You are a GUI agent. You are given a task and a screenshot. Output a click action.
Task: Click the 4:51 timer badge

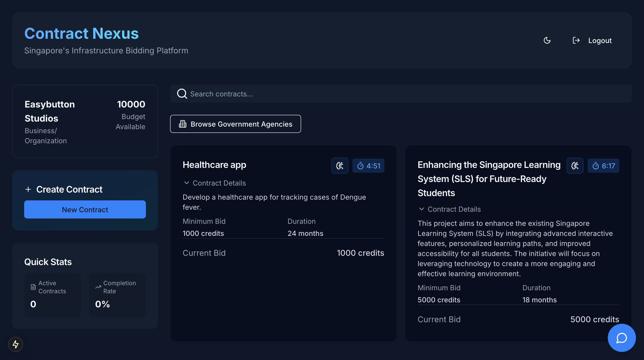click(368, 166)
